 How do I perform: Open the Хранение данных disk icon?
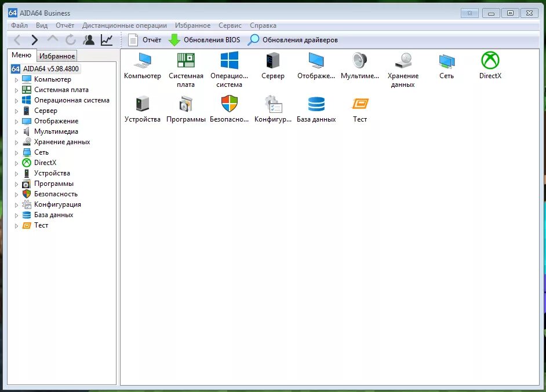pyautogui.click(x=403, y=60)
